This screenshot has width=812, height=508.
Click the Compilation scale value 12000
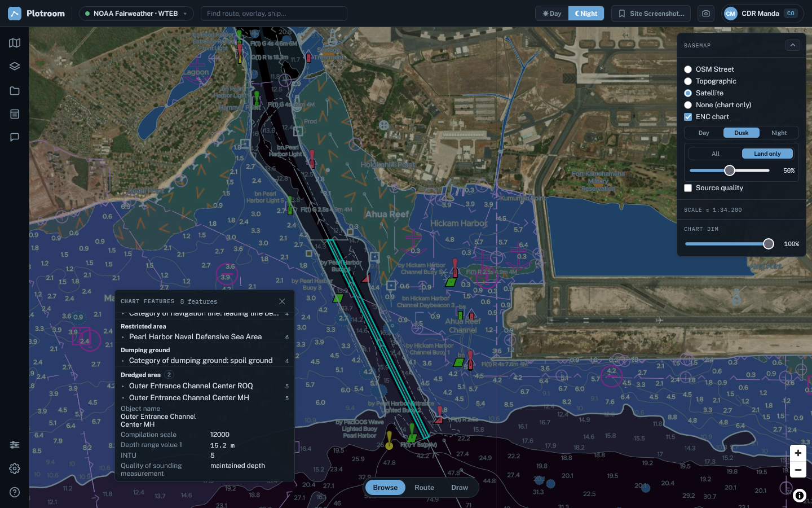coord(220,435)
